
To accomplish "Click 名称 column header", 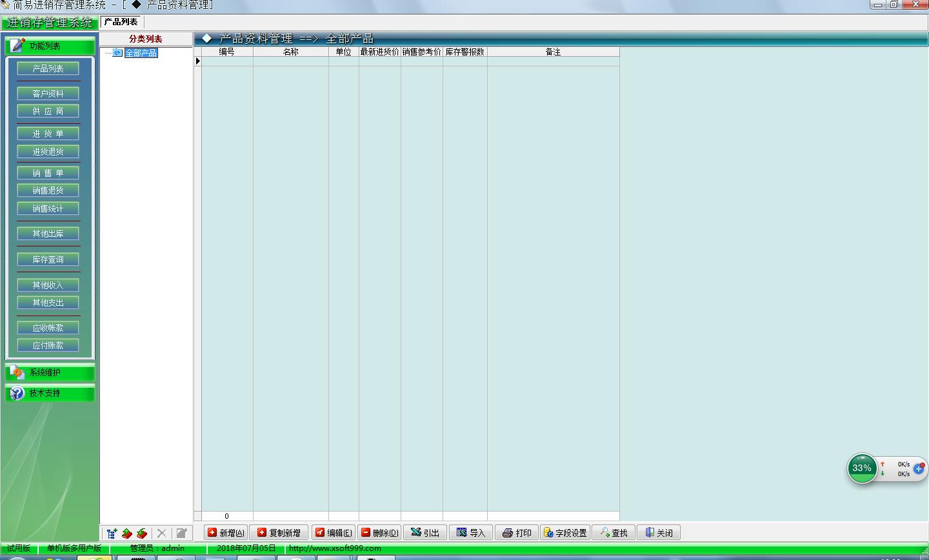I will (291, 52).
